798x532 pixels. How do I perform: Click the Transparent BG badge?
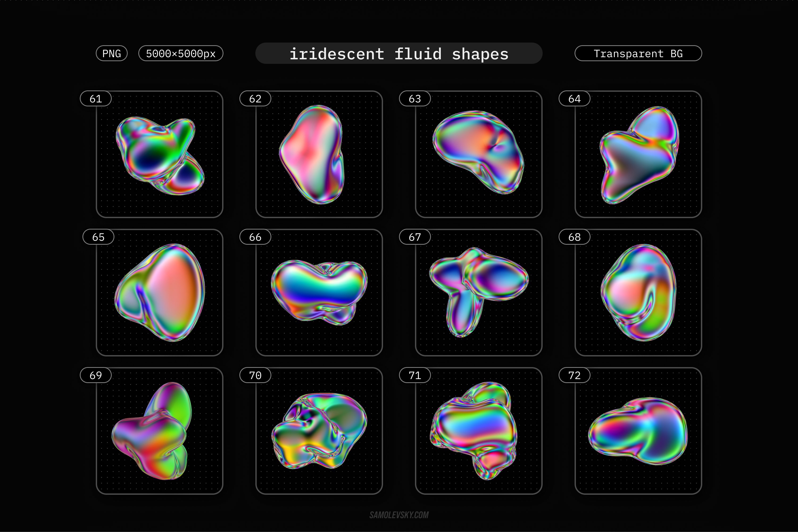pos(638,53)
